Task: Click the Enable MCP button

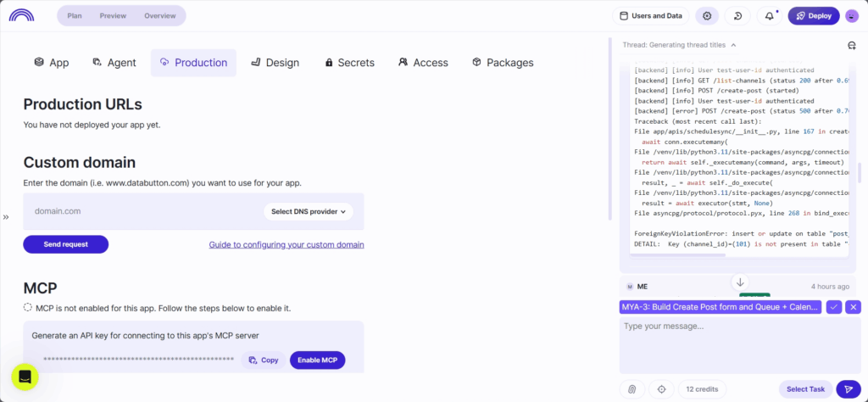Action: (317, 360)
